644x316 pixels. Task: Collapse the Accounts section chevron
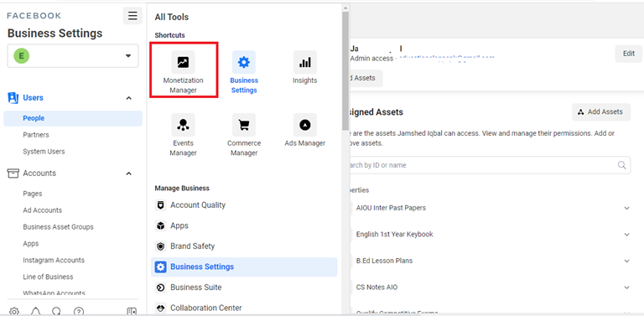coord(128,174)
